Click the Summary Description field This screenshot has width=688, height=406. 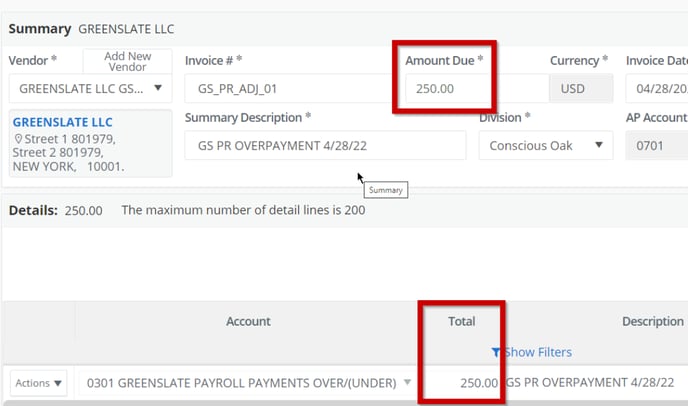325,145
